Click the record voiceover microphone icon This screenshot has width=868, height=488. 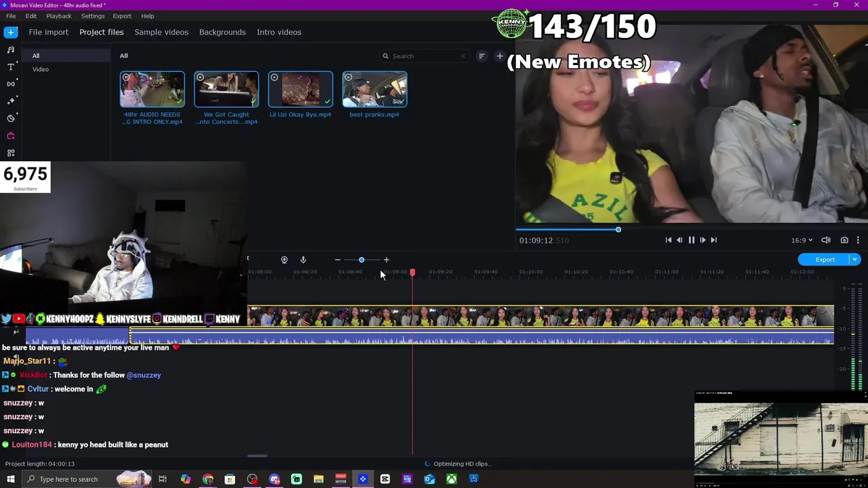point(303,260)
